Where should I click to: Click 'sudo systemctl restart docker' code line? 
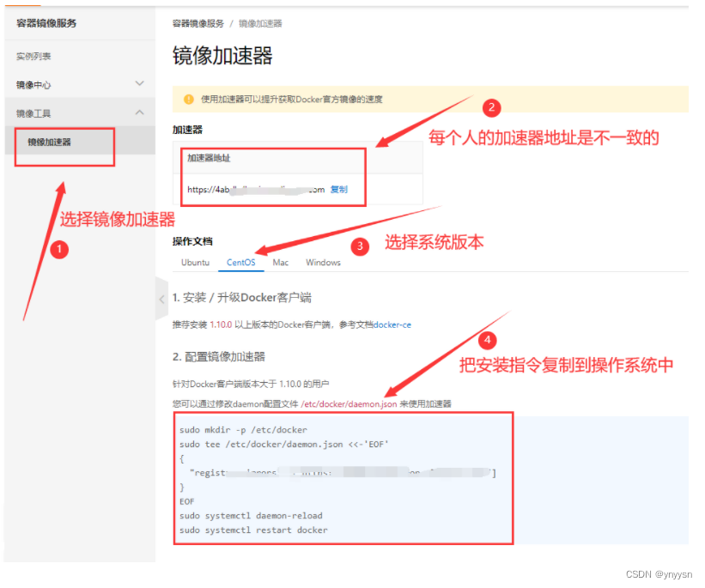[253, 530]
